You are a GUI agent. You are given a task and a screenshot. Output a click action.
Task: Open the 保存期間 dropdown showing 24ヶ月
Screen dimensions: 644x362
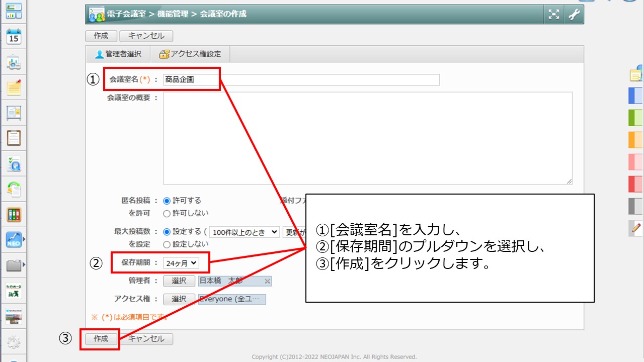pos(181,262)
